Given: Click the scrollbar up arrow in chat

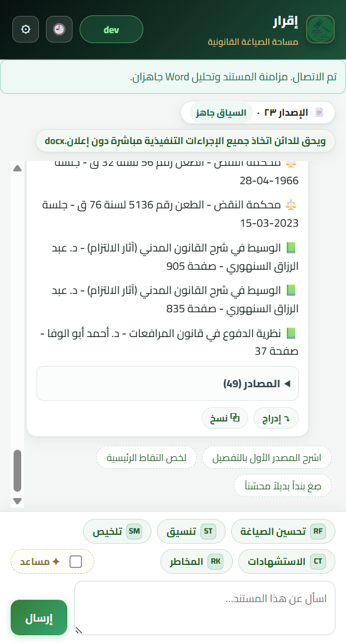Looking at the screenshot, I should (17, 168).
